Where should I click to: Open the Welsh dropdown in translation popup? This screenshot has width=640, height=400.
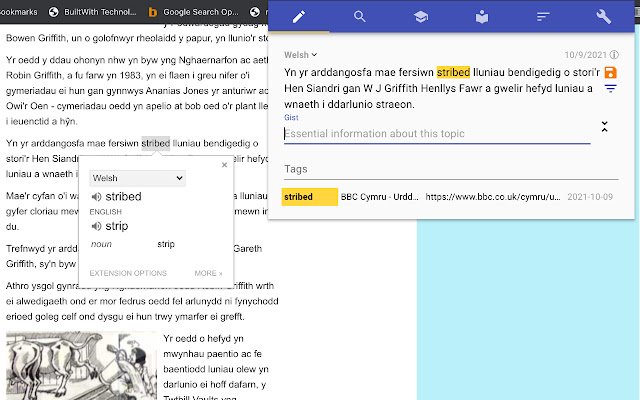(x=137, y=178)
